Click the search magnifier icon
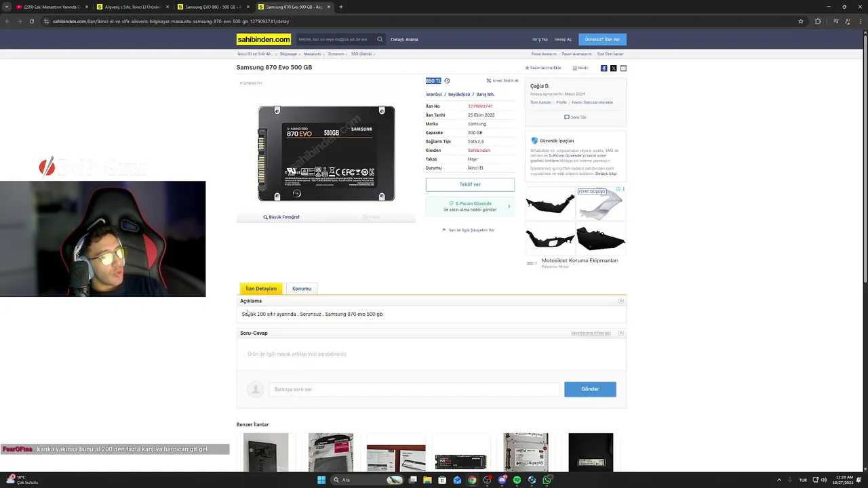Screen dimensions: 868x488 point(380,39)
